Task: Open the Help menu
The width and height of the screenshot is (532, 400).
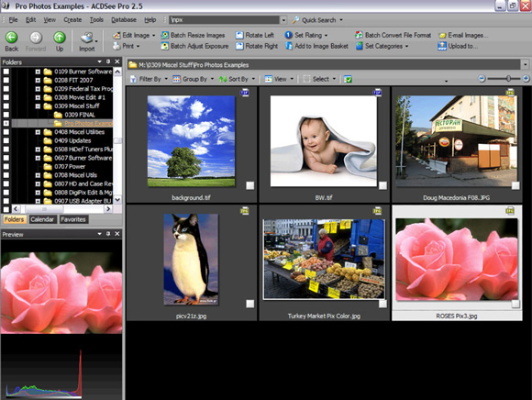Action: (150, 20)
